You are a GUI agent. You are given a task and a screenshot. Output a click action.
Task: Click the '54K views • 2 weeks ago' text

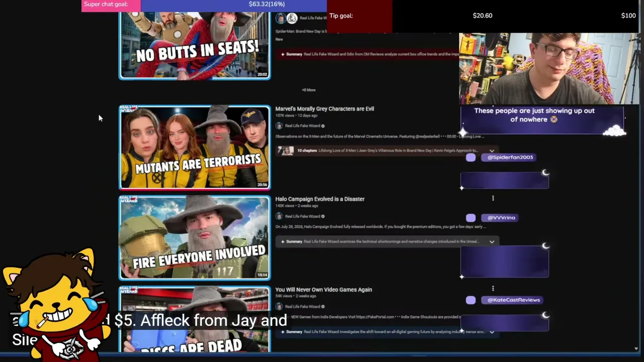tap(296, 296)
